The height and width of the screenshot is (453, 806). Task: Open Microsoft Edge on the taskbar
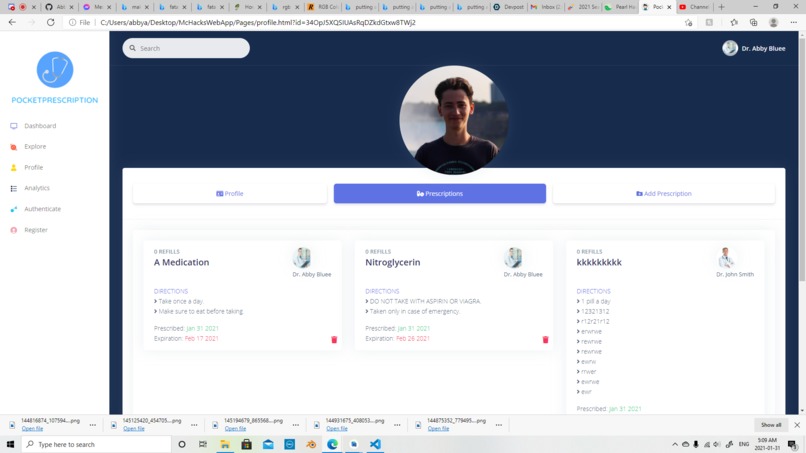(x=333, y=444)
